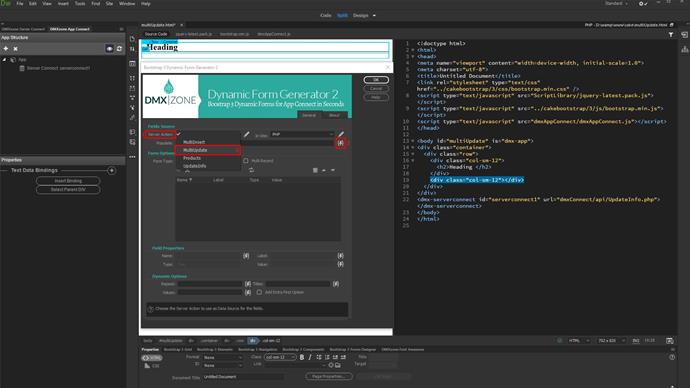Click inside the Titles input field
Viewport: 690px width, 388px height.
point(298,284)
